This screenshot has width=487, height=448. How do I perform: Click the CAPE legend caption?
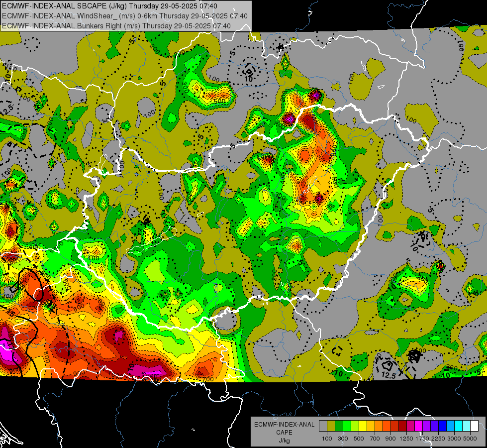[284, 433]
